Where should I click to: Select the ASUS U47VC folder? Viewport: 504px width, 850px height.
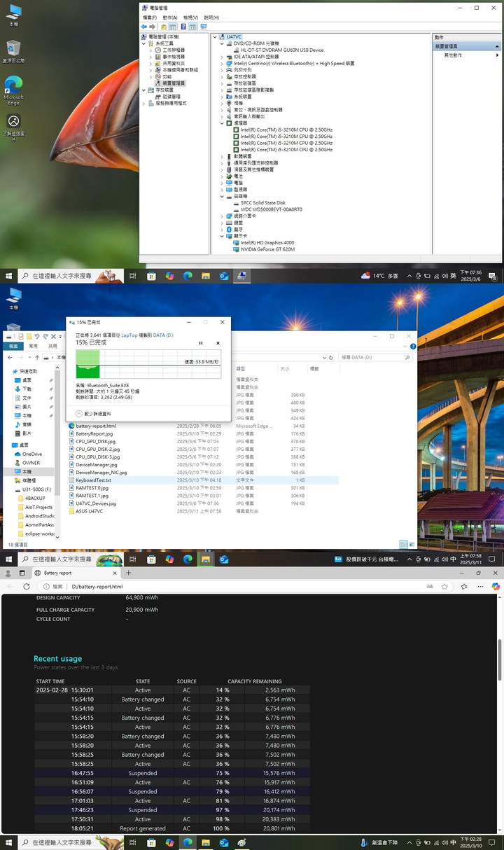[85, 511]
